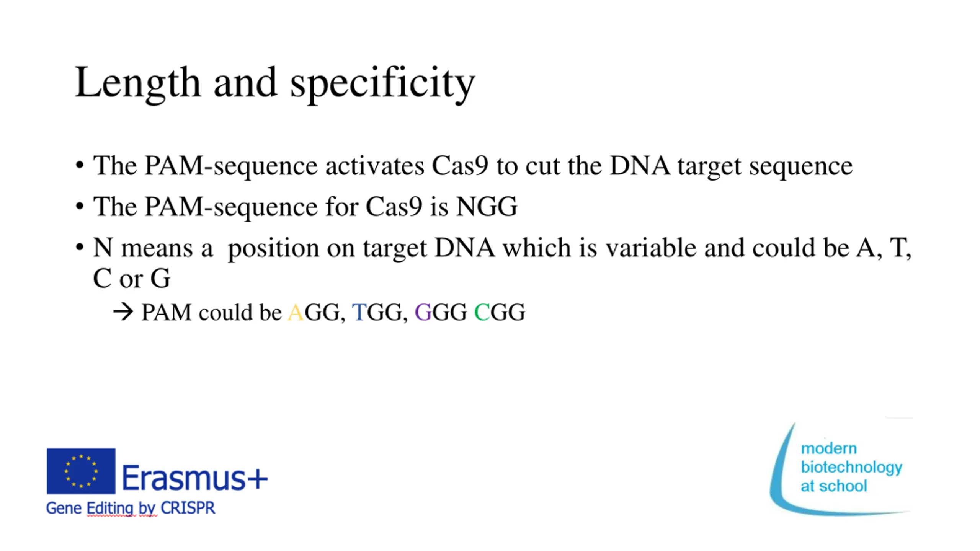Click the words at school in logo
This screenshot has width=980, height=551.
tap(834, 486)
